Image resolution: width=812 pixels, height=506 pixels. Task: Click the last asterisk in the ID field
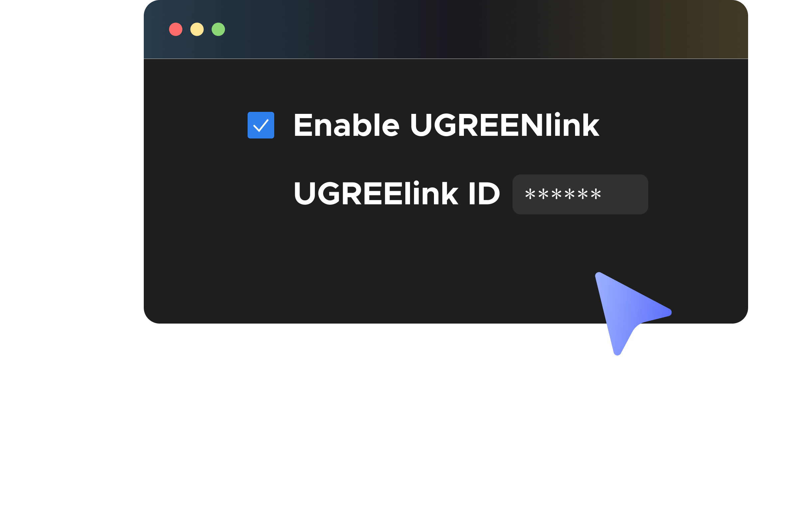tap(596, 194)
